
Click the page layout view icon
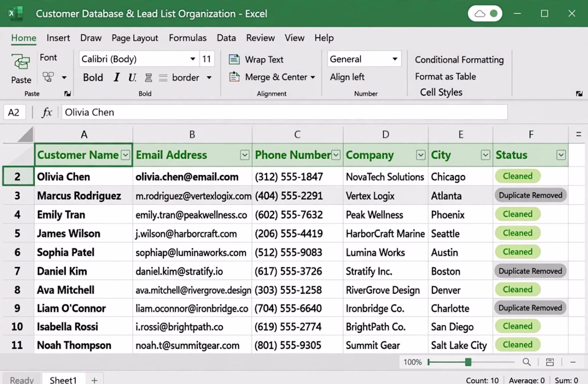(x=550, y=362)
